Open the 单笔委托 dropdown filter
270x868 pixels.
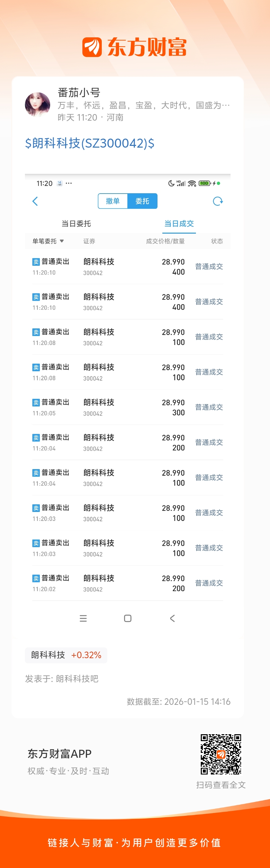coord(48,241)
